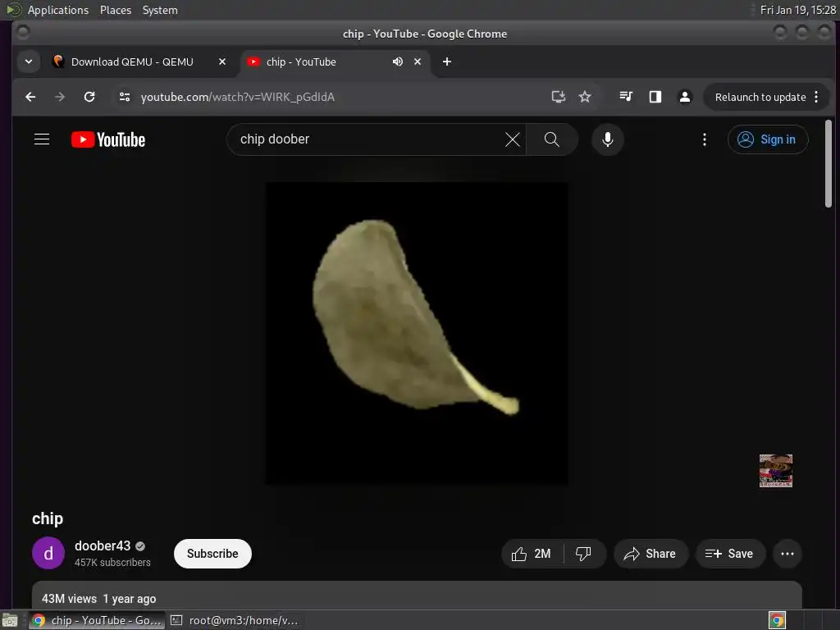This screenshot has height=630, width=840.
Task: Toggle Chrome side panel
Action: click(x=655, y=97)
